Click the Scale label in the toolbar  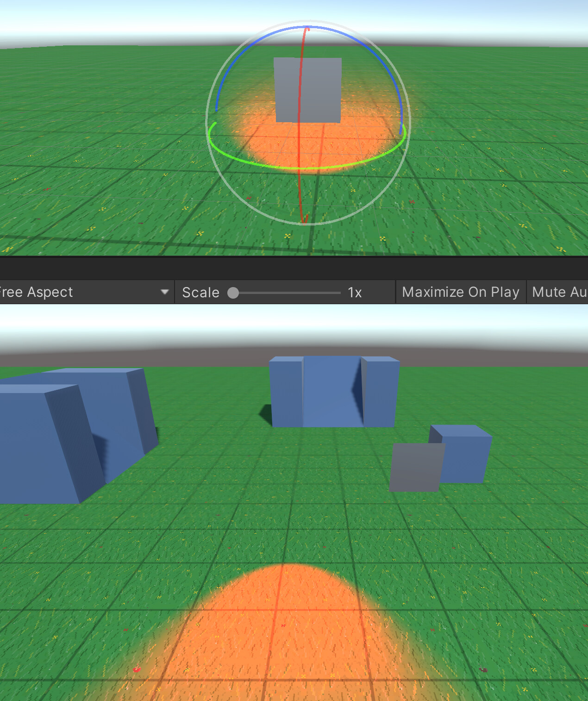point(200,292)
